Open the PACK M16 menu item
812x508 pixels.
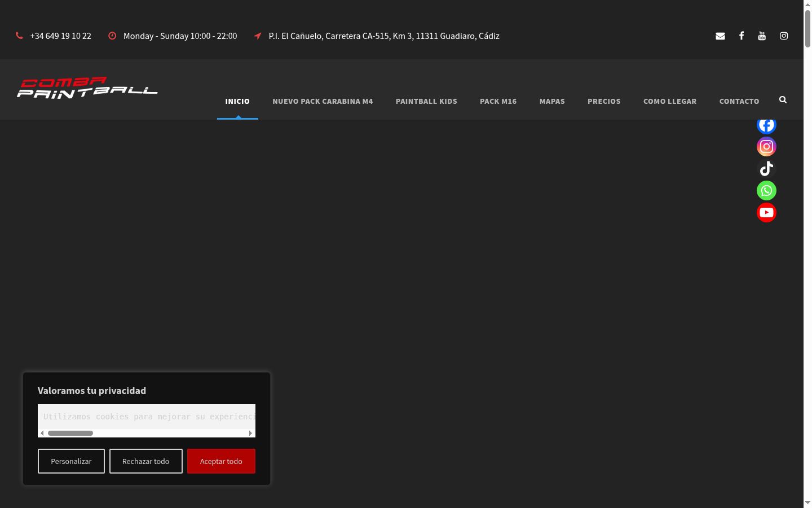click(498, 101)
